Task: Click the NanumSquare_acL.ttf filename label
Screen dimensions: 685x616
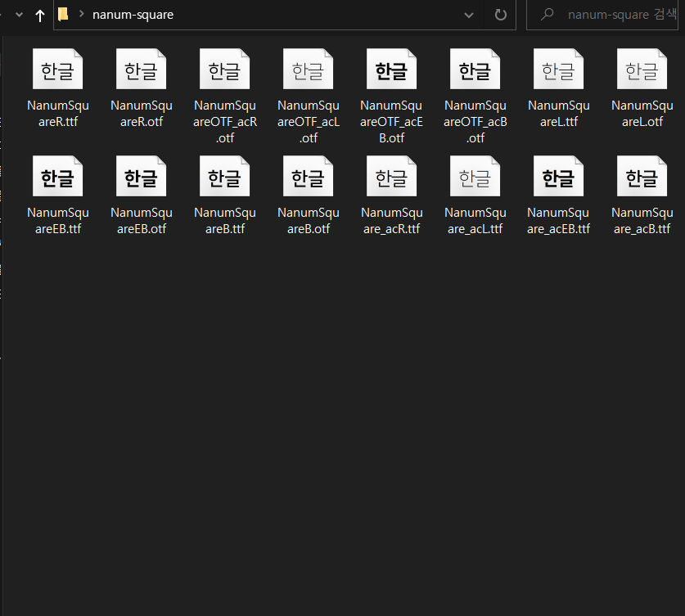Action: point(475,221)
